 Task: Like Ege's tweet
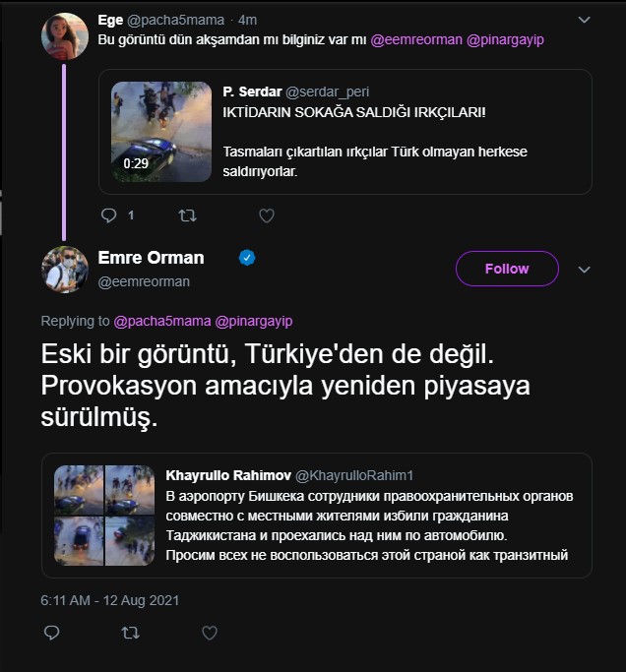pos(266,215)
